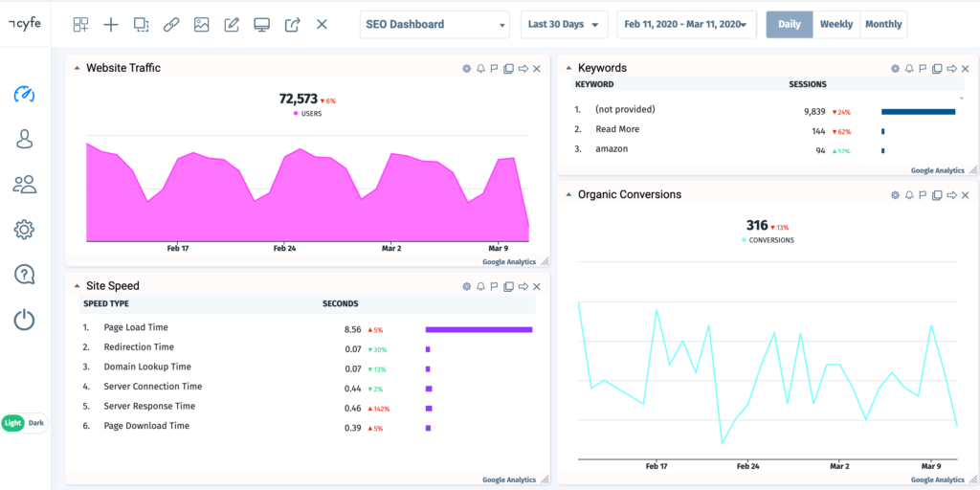The height and width of the screenshot is (490, 980).
Task: Click the Page Load Time purple bar
Action: point(479,329)
